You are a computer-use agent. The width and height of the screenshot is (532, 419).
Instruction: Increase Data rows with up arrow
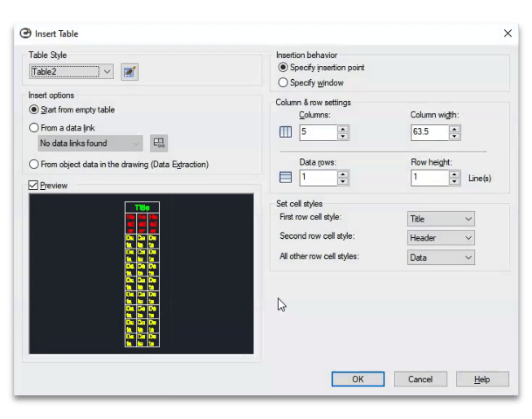pos(343,174)
